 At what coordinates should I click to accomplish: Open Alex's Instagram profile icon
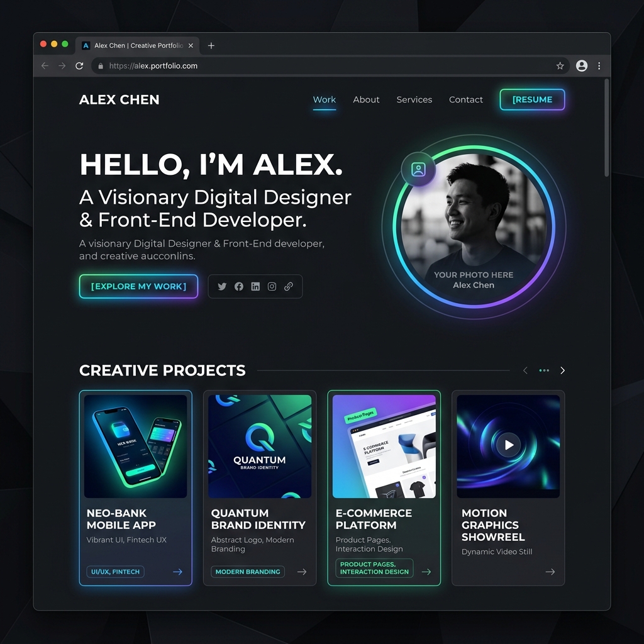(272, 286)
